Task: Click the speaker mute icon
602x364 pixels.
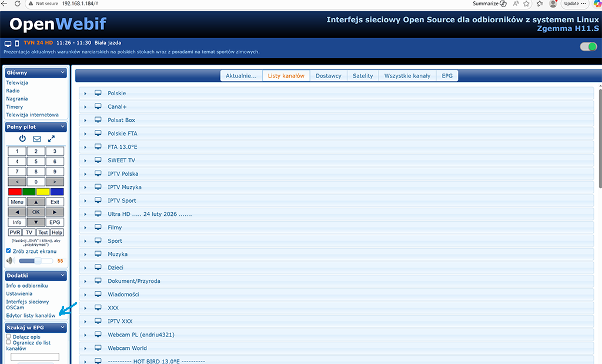Action: coord(9,261)
